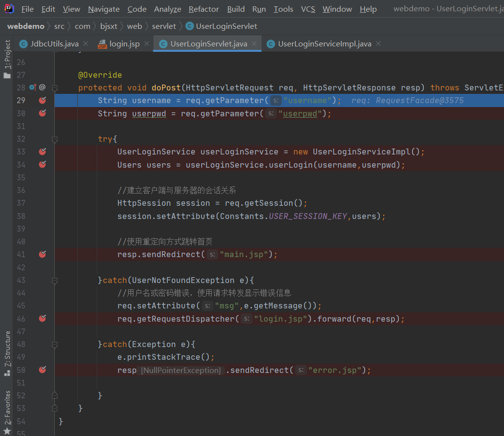Click the overriding-method gutter icon on line 28
The image size is (504, 436).
point(33,87)
